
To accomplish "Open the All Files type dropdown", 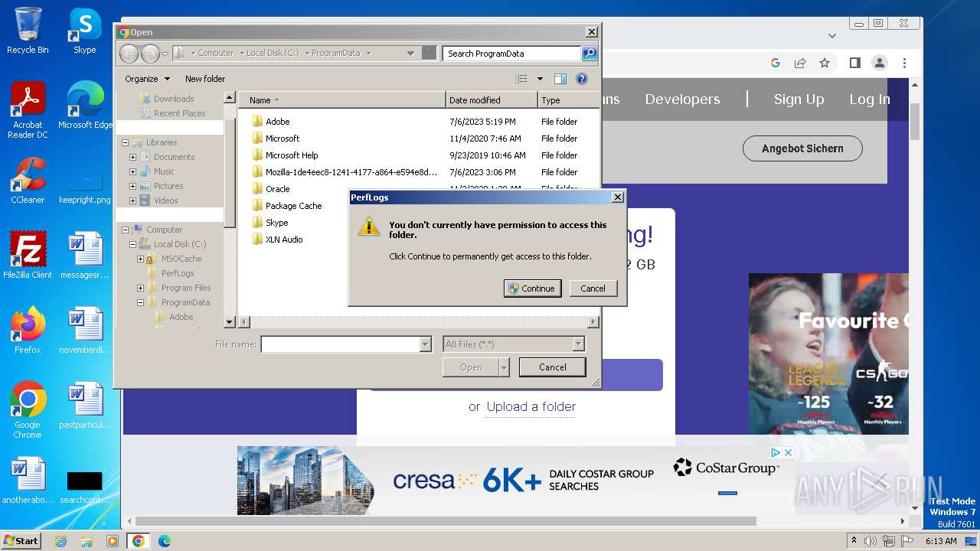I will click(x=578, y=344).
